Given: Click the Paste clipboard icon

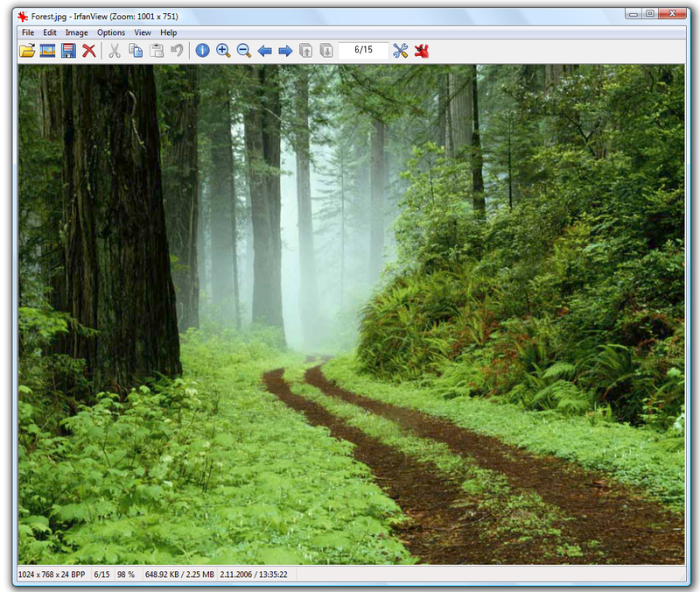Looking at the screenshot, I should (x=157, y=51).
